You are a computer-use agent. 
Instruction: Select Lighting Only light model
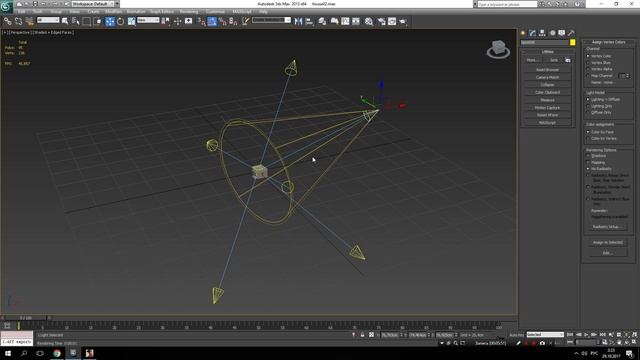[x=588, y=106]
